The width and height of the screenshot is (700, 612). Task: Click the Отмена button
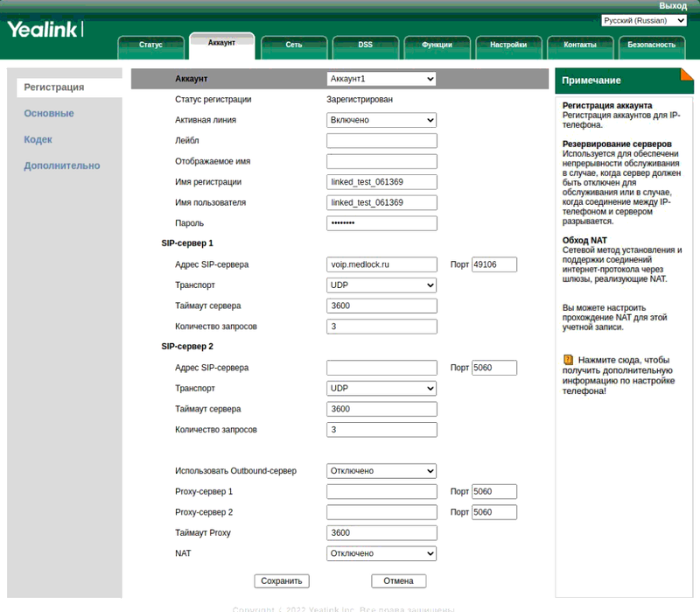399,581
